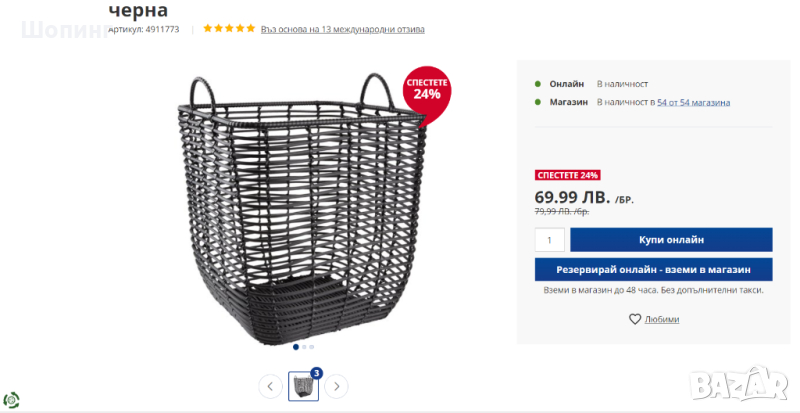Add to favorites via Любими link
The height and width of the screenshot is (413, 800).
point(662,319)
